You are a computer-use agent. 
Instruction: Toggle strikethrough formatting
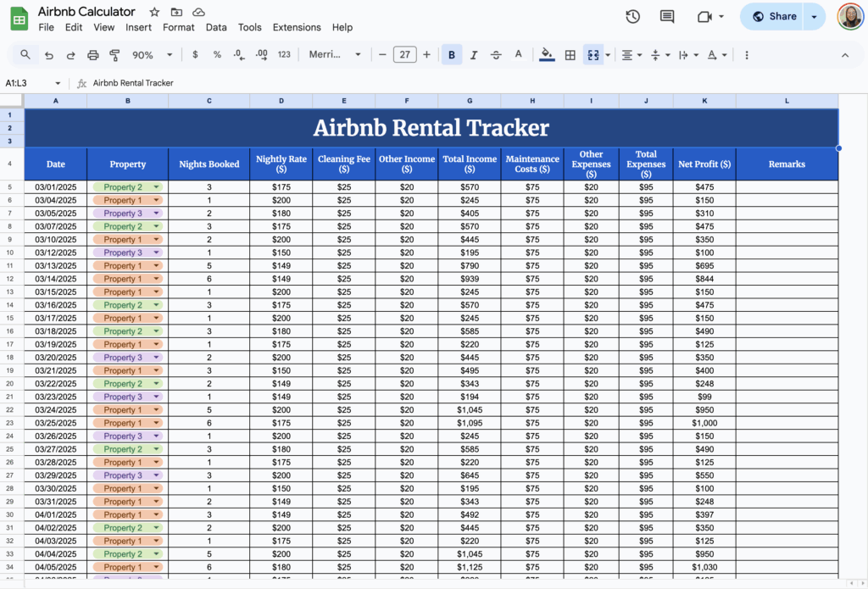coord(495,54)
